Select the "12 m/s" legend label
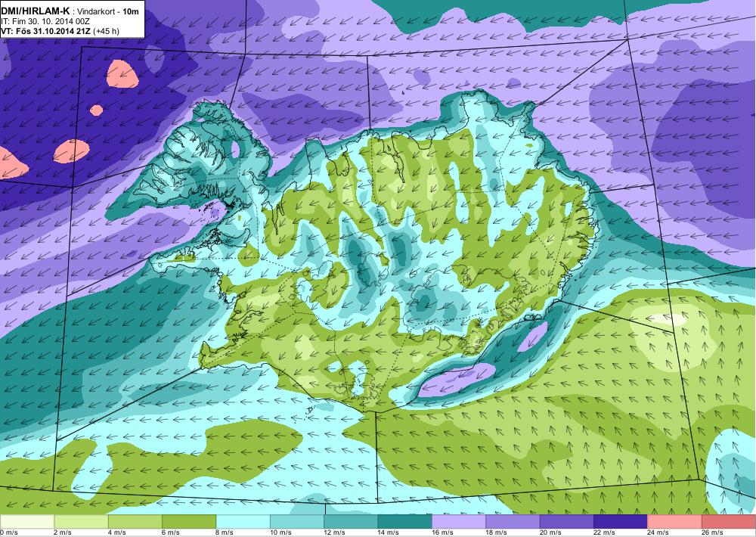756x537 pixels. click(335, 532)
